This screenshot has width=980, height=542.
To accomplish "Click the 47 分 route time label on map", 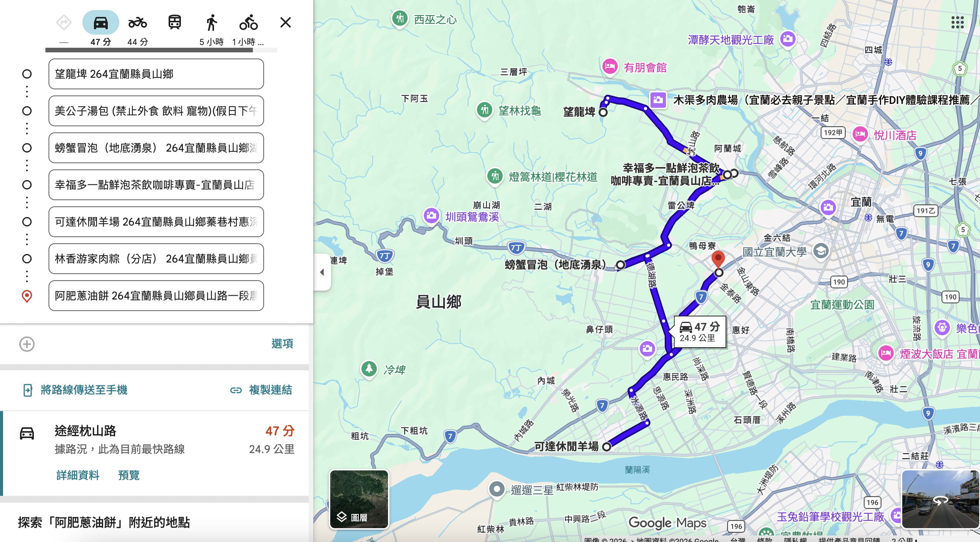I will pyautogui.click(x=700, y=332).
